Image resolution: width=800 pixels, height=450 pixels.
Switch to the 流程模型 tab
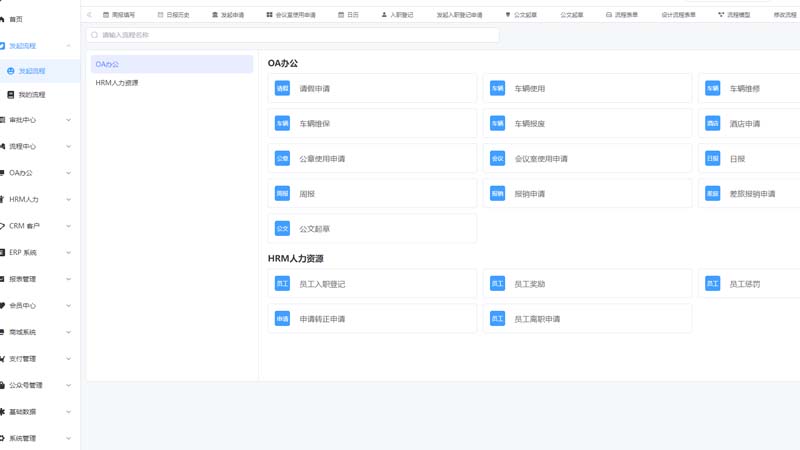coord(734,15)
